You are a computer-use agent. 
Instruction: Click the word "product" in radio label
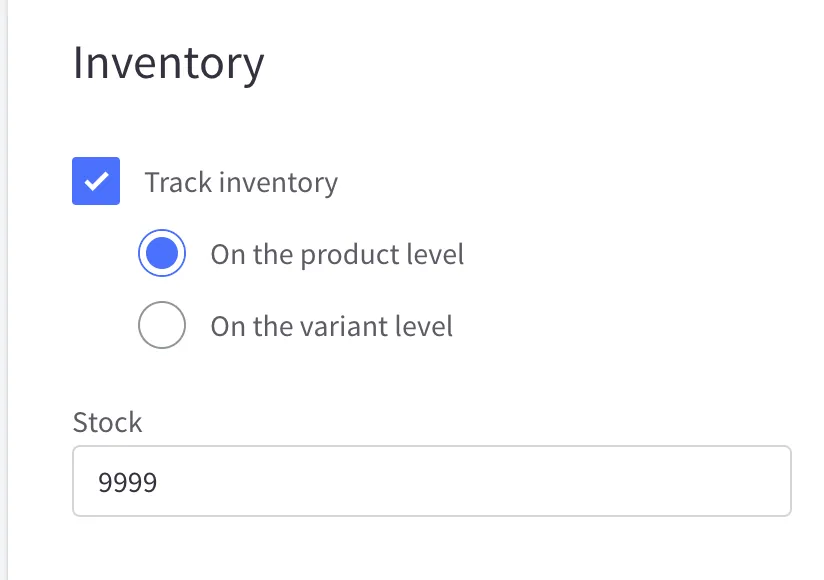(x=345, y=254)
